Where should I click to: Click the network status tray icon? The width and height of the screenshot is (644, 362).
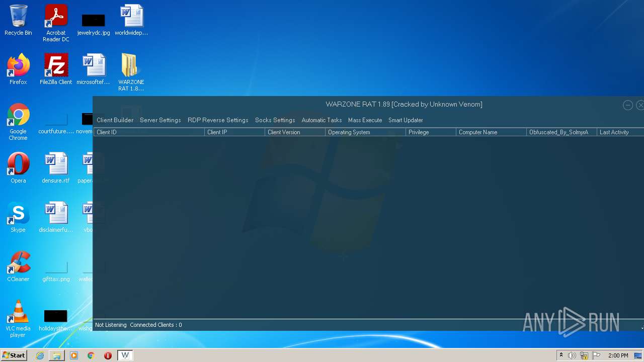[584, 355]
